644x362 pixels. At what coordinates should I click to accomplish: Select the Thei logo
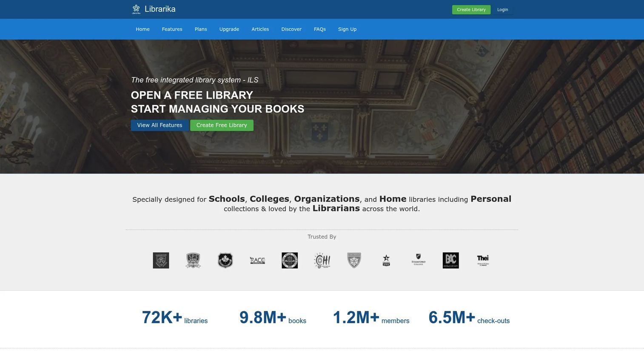483,260
